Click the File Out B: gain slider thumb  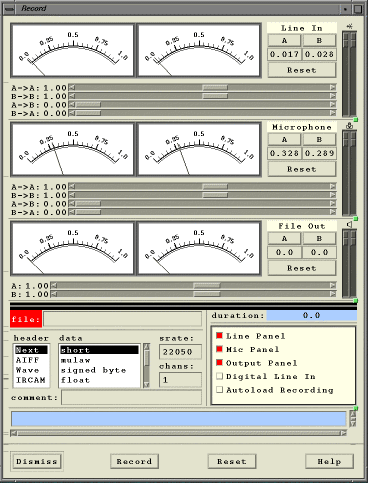pos(207,294)
